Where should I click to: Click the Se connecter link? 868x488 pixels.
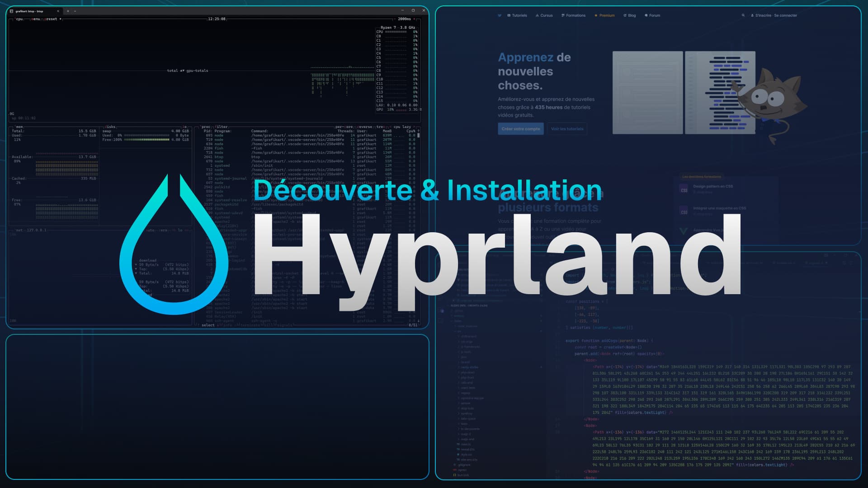pos(787,15)
